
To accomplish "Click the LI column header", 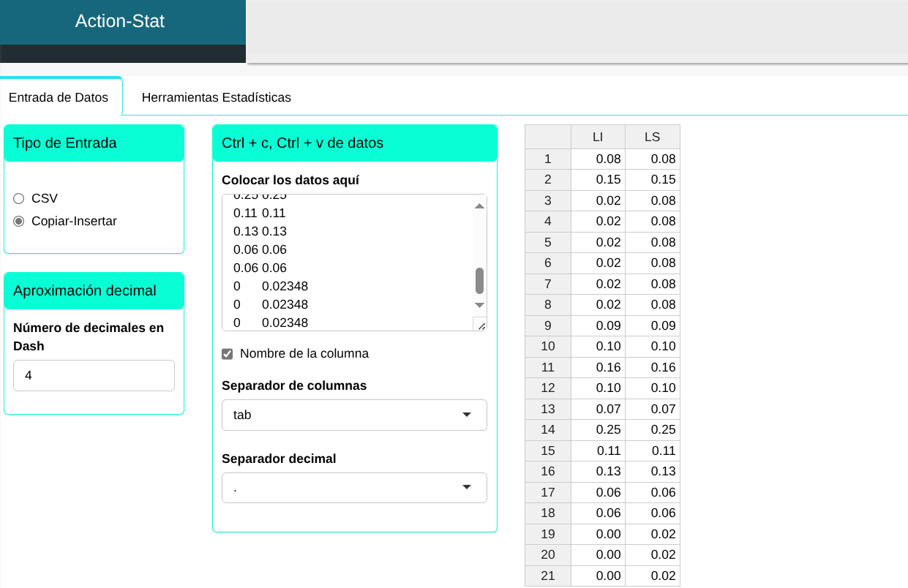I will coord(598,137).
